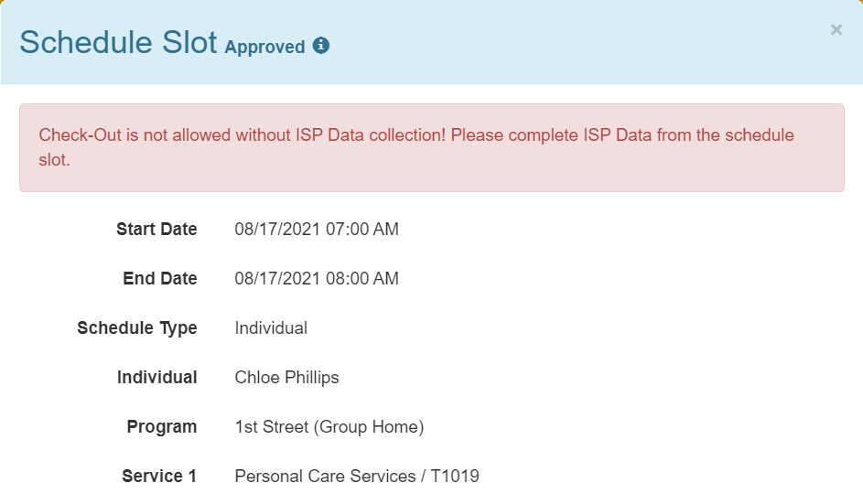The height and width of the screenshot is (504, 863).
Task: Select the 08/17/2021 08:00 AM end value
Action: 317,278
